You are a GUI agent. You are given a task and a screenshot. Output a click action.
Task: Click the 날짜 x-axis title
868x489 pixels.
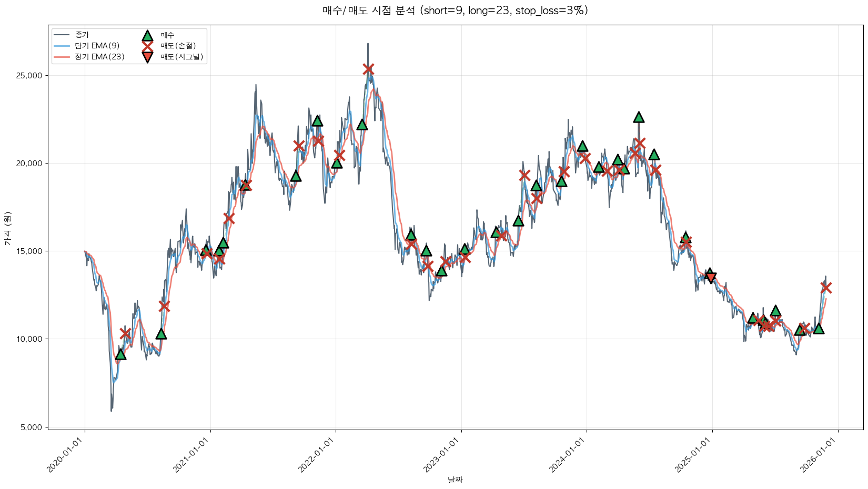[455, 480]
